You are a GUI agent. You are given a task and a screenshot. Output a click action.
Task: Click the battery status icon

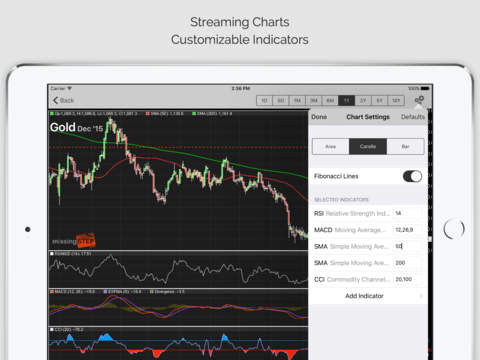click(x=425, y=88)
